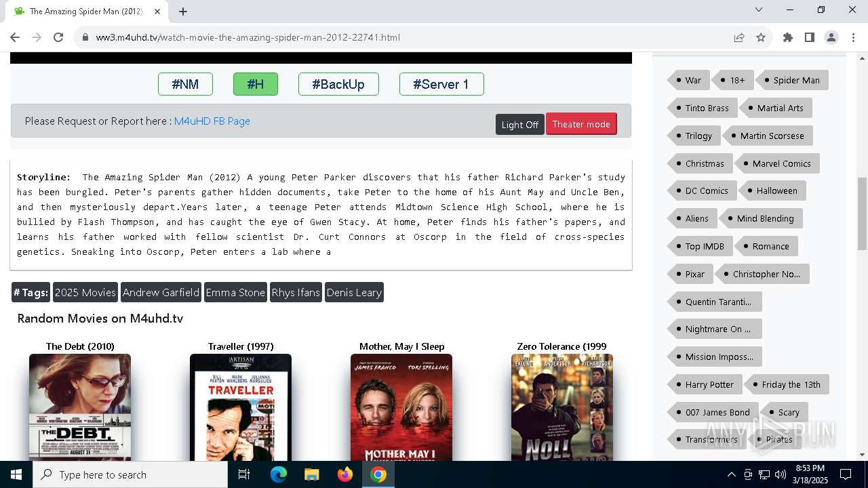Reload the current page
Image resolution: width=868 pixels, height=488 pixels.
(x=58, y=37)
